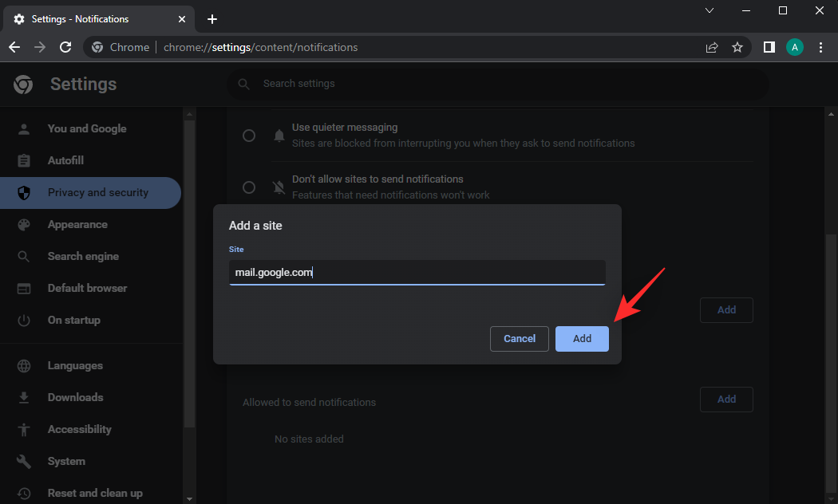Open the side panel icon
The image size is (838, 504).
tap(769, 47)
